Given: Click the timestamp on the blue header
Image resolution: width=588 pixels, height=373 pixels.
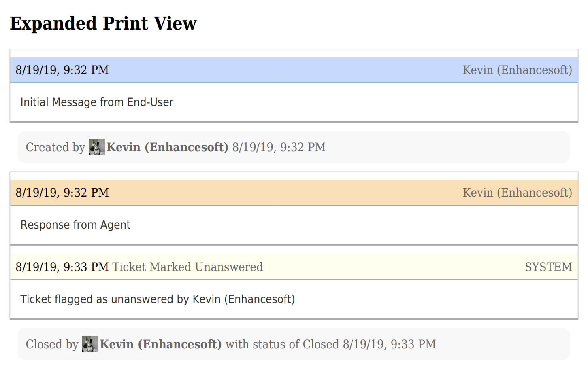Looking at the screenshot, I should pyautogui.click(x=62, y=70).
